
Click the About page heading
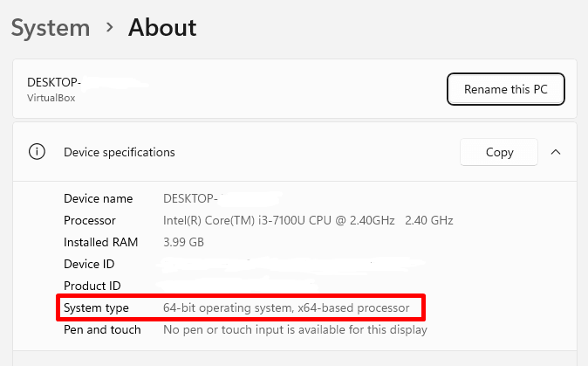(162, 28)
